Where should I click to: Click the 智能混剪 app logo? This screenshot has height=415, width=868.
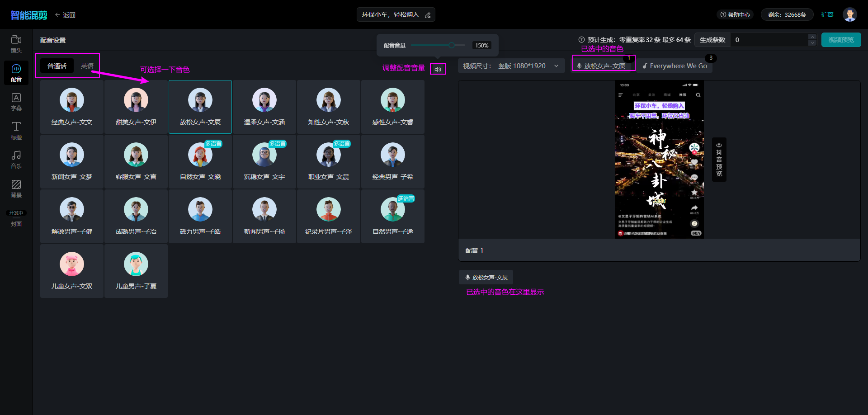29,15
